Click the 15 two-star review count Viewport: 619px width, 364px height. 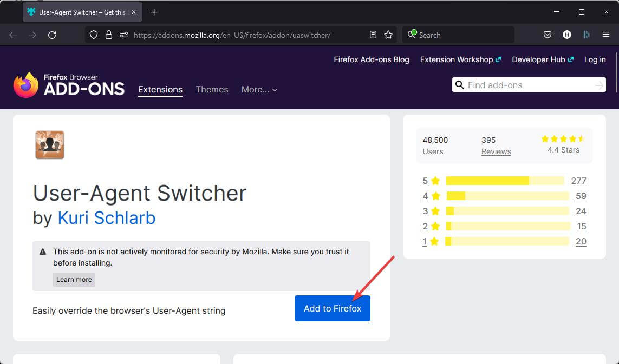(582, 227)
